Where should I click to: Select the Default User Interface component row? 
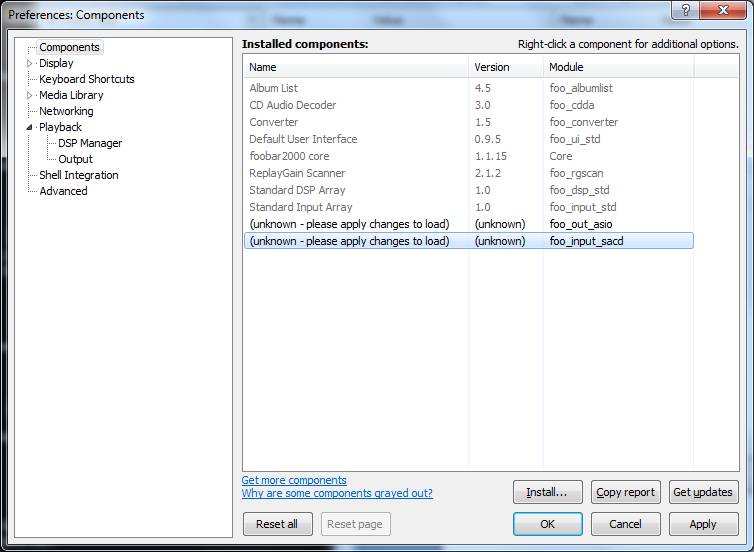[469, 139]
